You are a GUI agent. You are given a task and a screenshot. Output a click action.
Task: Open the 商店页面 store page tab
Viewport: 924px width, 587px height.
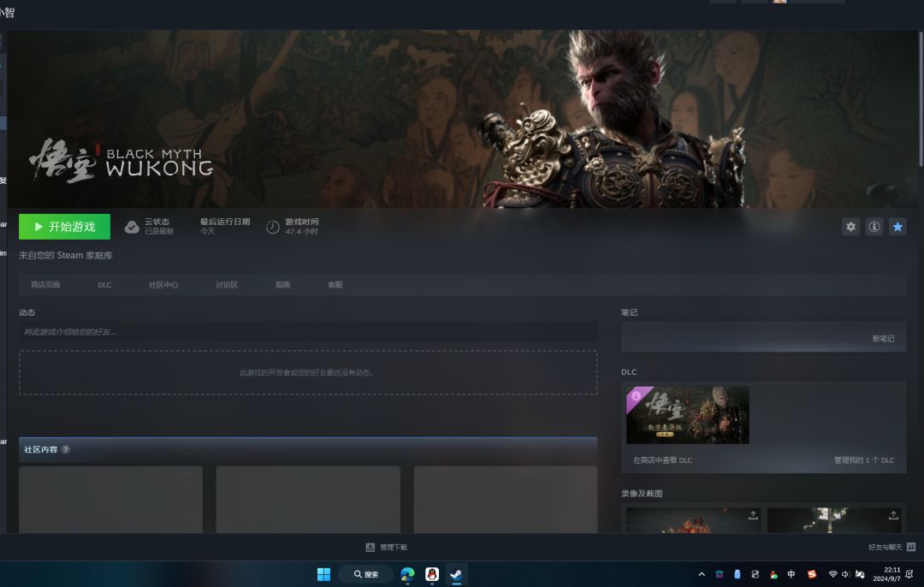tap(45, 285)
